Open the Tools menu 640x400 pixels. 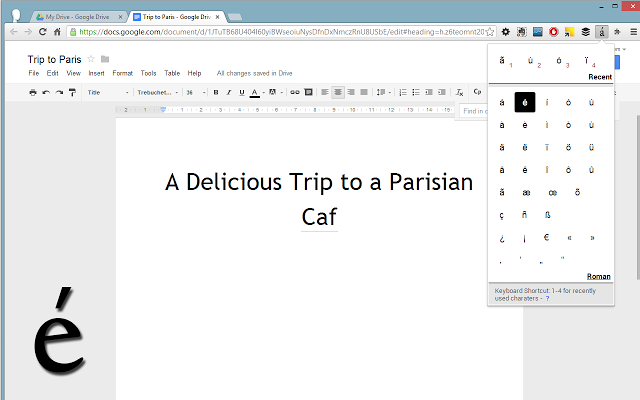tap(148, 73)
